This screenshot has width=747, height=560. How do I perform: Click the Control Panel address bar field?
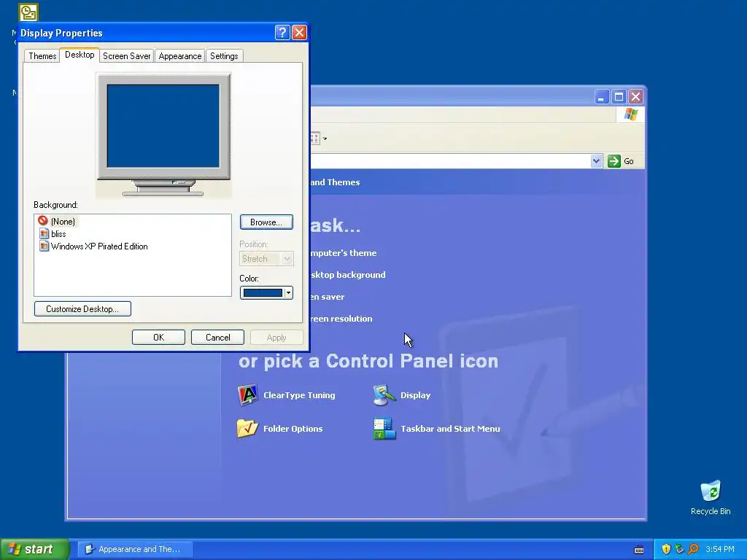[x=450, y=161]
